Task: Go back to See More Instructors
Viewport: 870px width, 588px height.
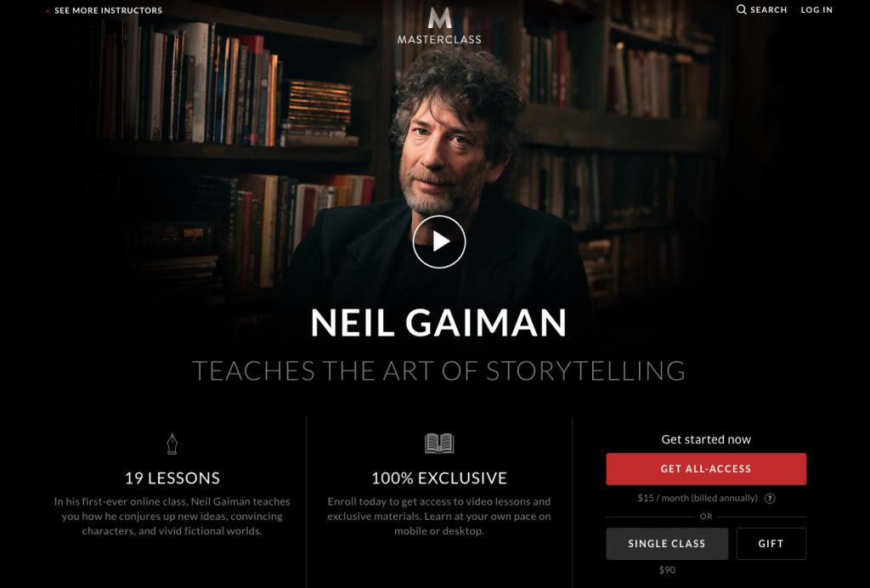Action: [x=108, y=10]
